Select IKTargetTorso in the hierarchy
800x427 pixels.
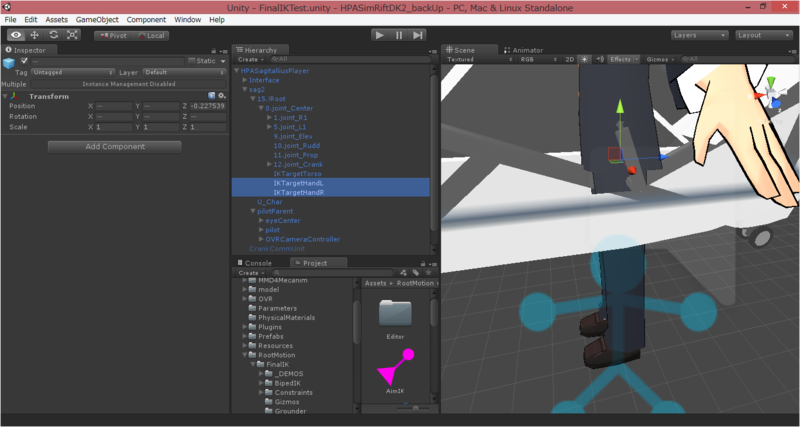(297, 173)
